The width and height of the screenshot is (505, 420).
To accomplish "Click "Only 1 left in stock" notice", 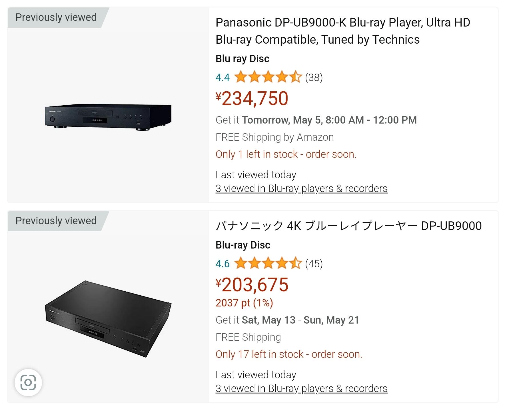I will 286,154.
